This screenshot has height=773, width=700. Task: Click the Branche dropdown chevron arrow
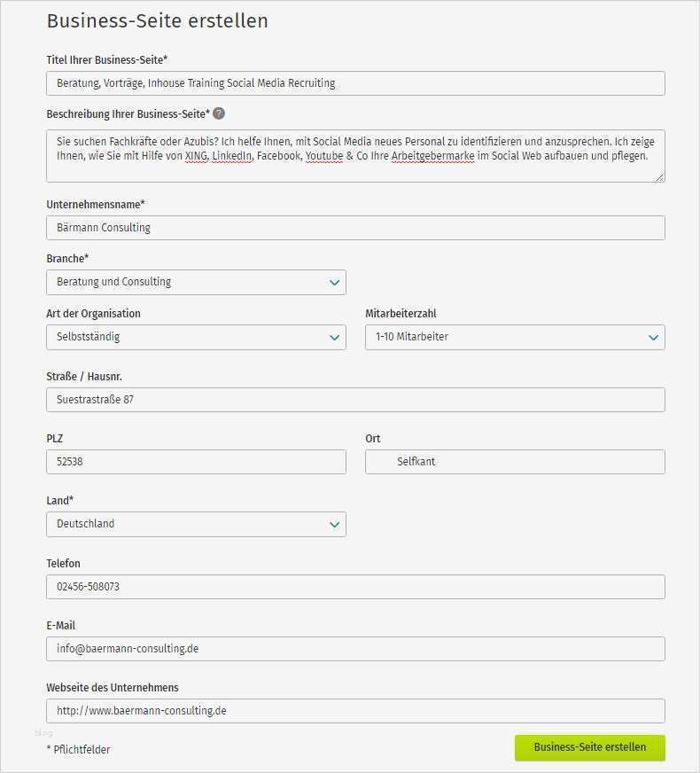(334, 283)
